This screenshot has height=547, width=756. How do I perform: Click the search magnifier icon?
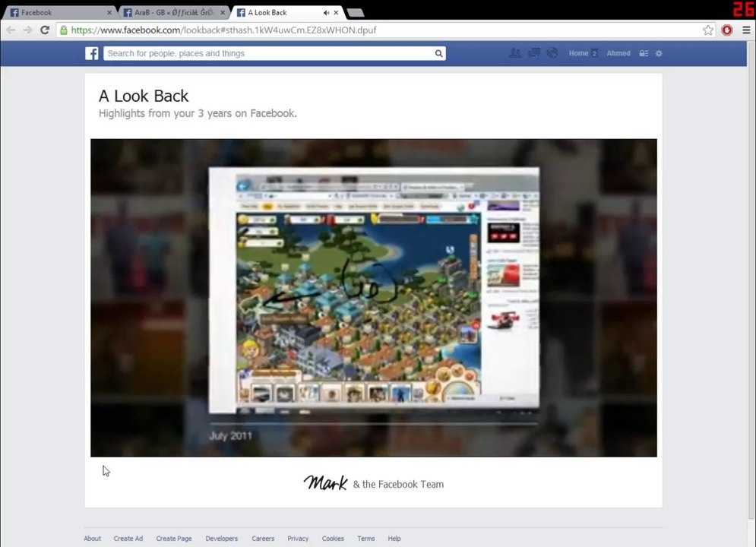[438, 53]
